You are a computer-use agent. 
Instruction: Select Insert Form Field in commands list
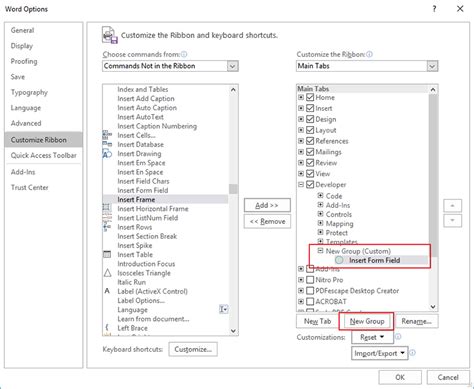click(x=143, y=190)
